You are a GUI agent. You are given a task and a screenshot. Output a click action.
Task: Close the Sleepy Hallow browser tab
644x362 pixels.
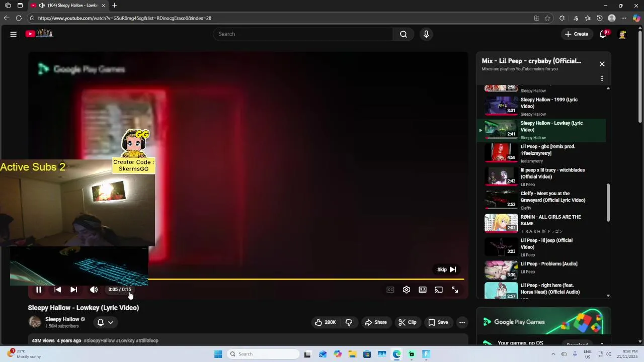pos(103,6)
